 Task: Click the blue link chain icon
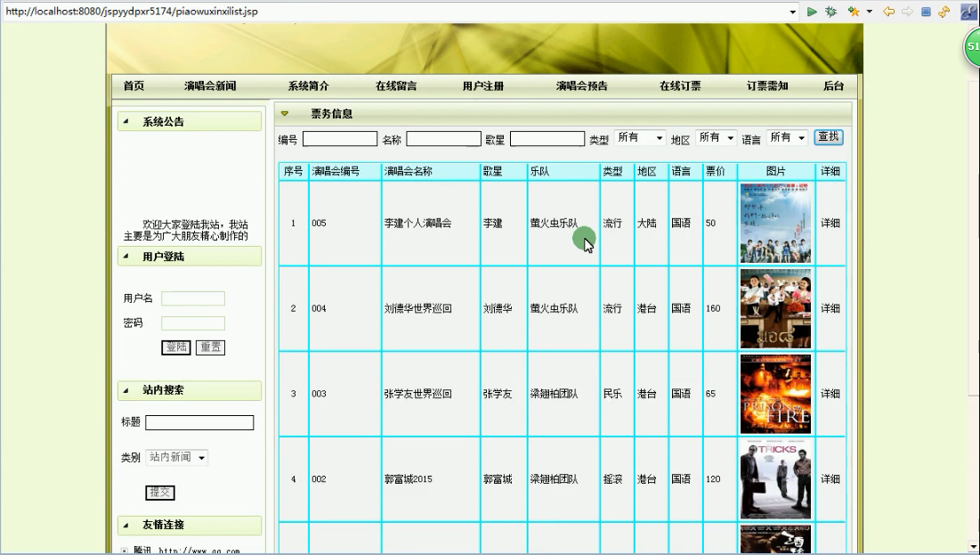968,12
